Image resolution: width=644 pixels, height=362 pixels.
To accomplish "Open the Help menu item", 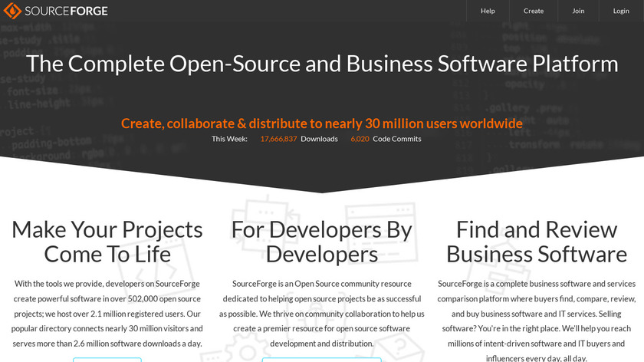I will click(488, 11).
